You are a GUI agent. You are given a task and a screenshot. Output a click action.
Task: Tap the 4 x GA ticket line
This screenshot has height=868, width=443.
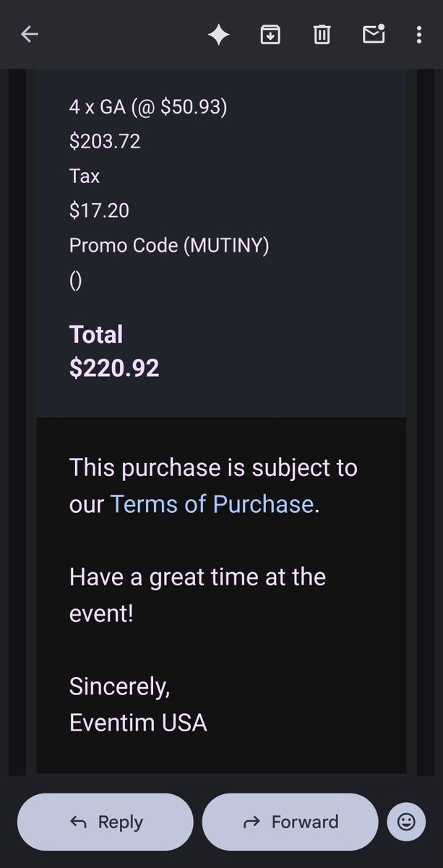click(x=148, y=107)
